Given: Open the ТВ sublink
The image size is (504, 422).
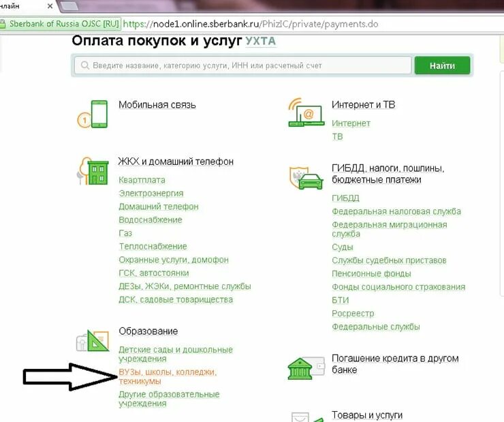Looking at the screenshot, I should [x=337, y=136].
